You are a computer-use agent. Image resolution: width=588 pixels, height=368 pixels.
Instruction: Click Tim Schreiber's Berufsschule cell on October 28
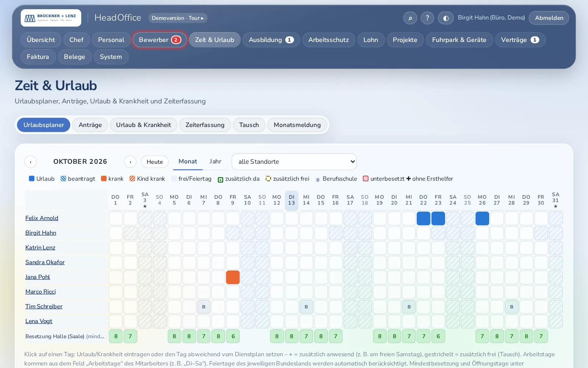point(512,307)
